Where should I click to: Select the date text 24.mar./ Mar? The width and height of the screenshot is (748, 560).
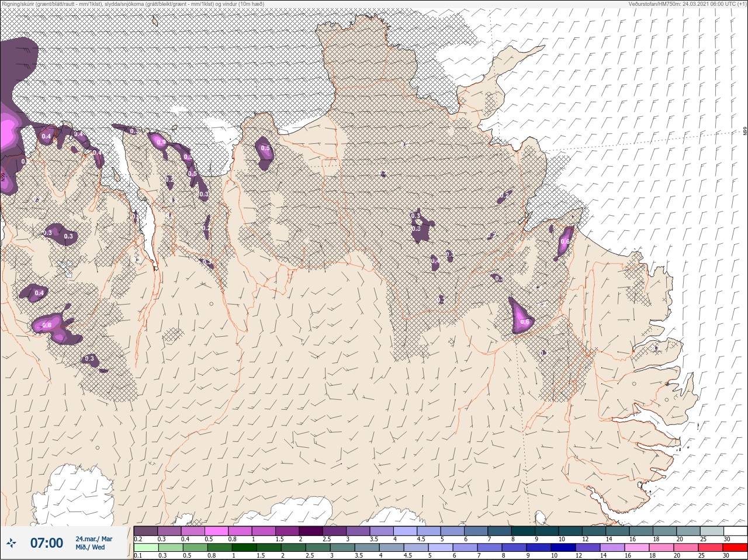pyautogui.click(x=94, y=539)
